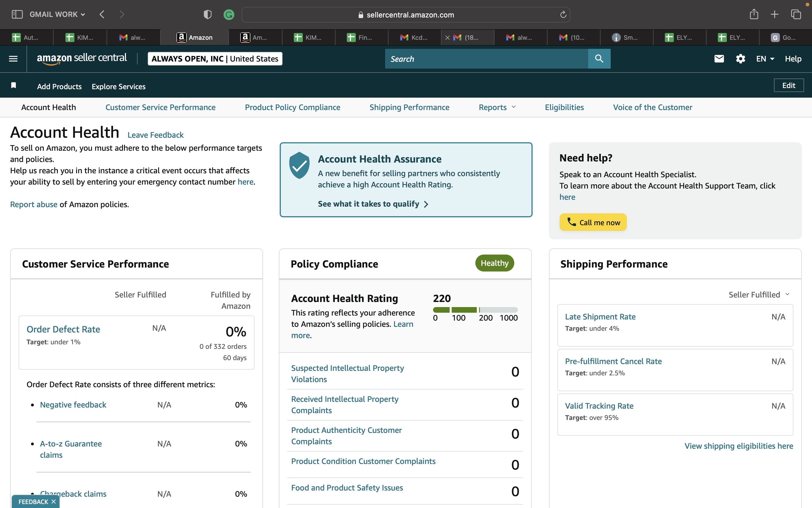Click the sellercentral.amazon.com address bar
Screen dimensions: 812x508
(406, 14)
